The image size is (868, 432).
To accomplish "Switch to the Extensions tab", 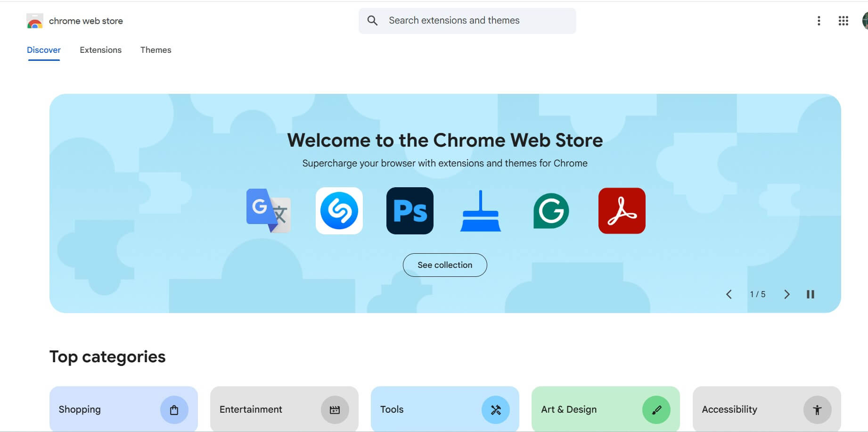I will (x=101, y=50).
